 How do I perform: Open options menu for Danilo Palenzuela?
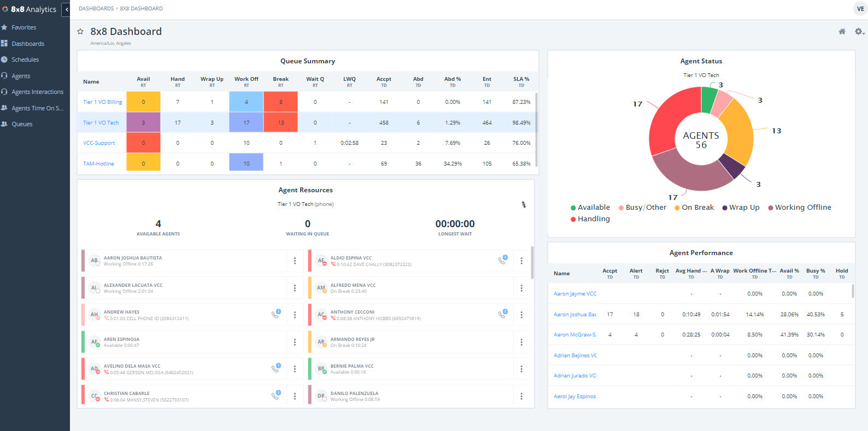[x=521, y=396]
